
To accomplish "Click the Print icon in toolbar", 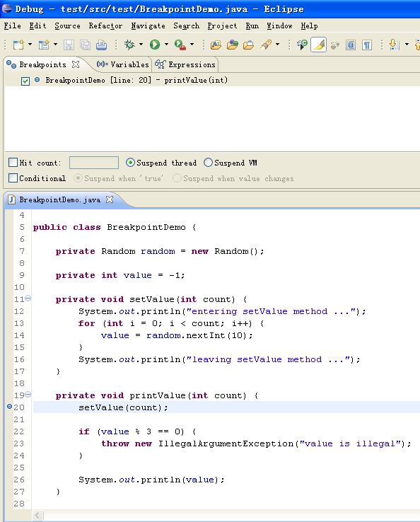I will 101,45.
